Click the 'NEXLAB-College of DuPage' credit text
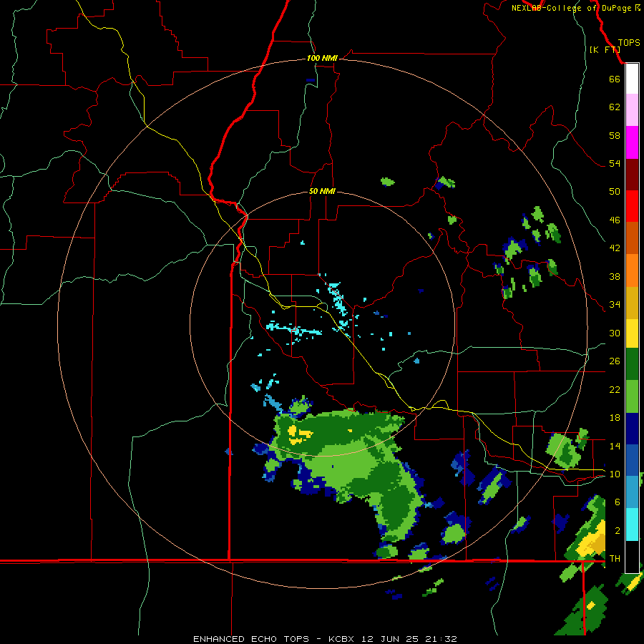 click(571, 8)
